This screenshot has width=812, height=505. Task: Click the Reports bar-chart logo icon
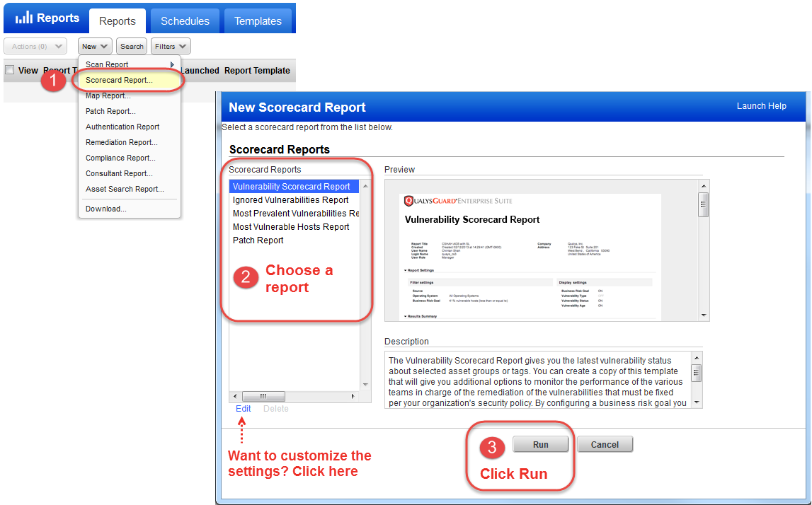(24, 18)
